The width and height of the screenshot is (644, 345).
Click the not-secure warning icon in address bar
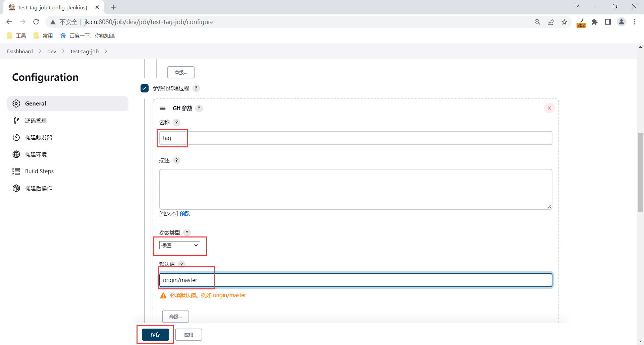click(53, 22)
